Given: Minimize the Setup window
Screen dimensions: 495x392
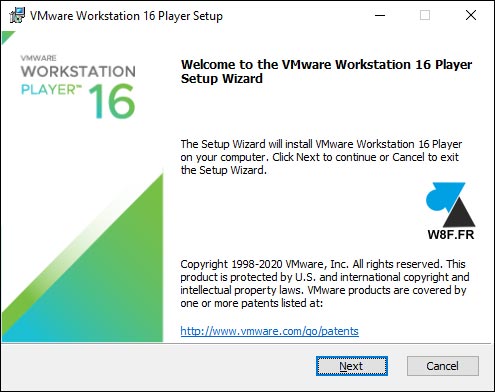Looking at the screenshot, I should coord(380,15).
